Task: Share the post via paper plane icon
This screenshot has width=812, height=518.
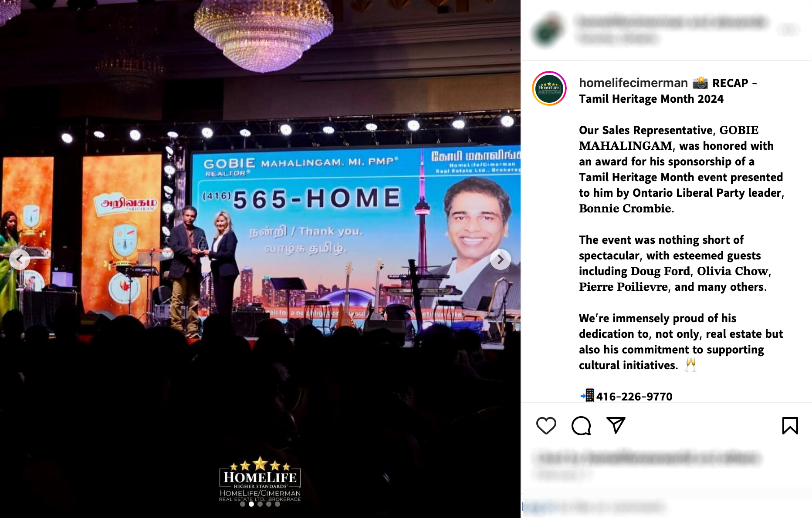Action: tap(616, 425)
